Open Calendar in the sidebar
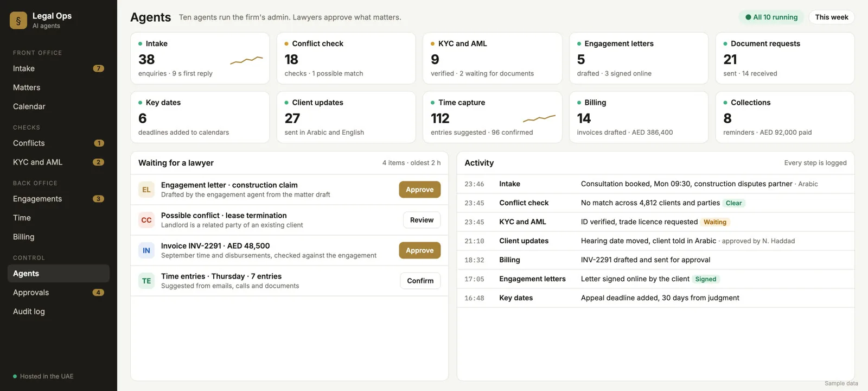Screen dimensions: 868x391 [x=59, y=106]
